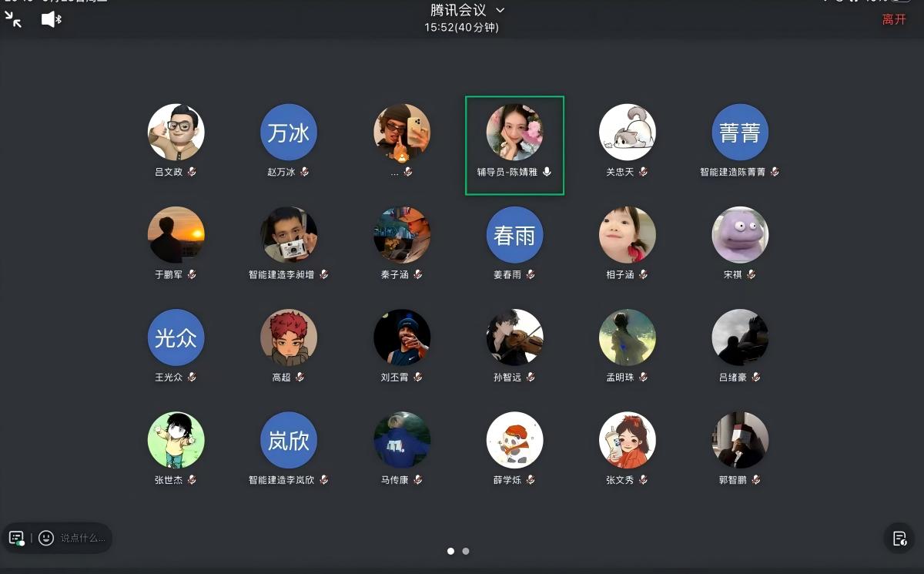Expand the 腾讯会议 title dropdown arrow

tap(500, 10)
